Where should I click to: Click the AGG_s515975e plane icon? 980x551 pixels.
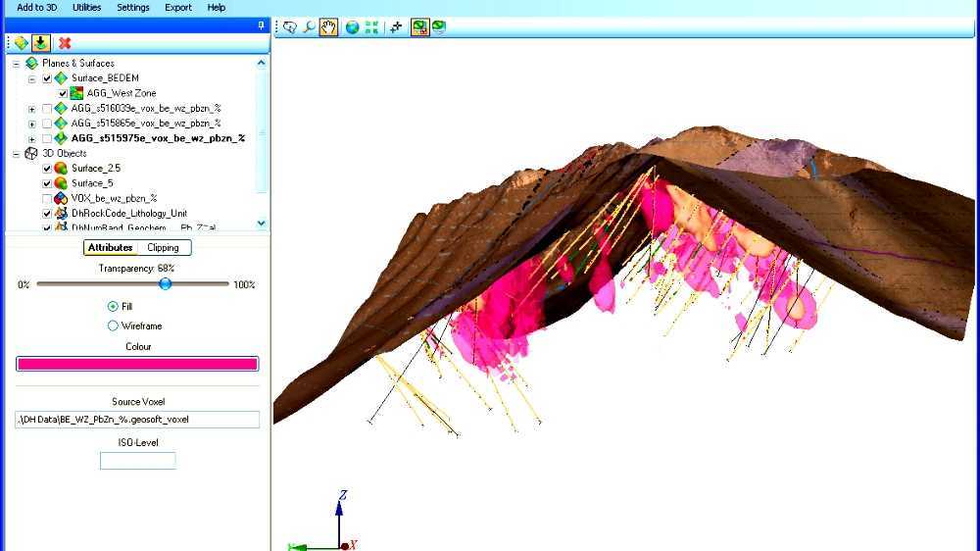(x=61, y=138)
